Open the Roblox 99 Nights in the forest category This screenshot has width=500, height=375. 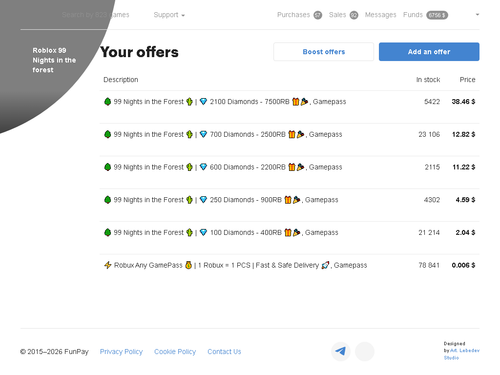(54, 60)
